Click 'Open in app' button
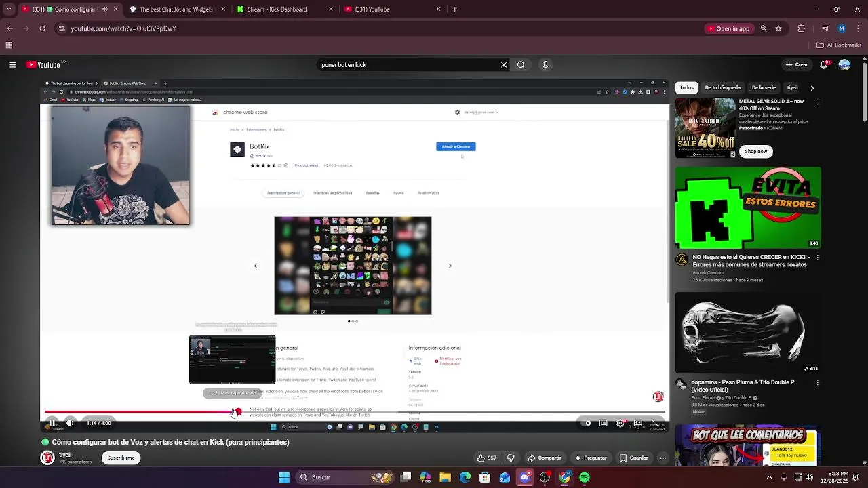 [x=728, y=28]
